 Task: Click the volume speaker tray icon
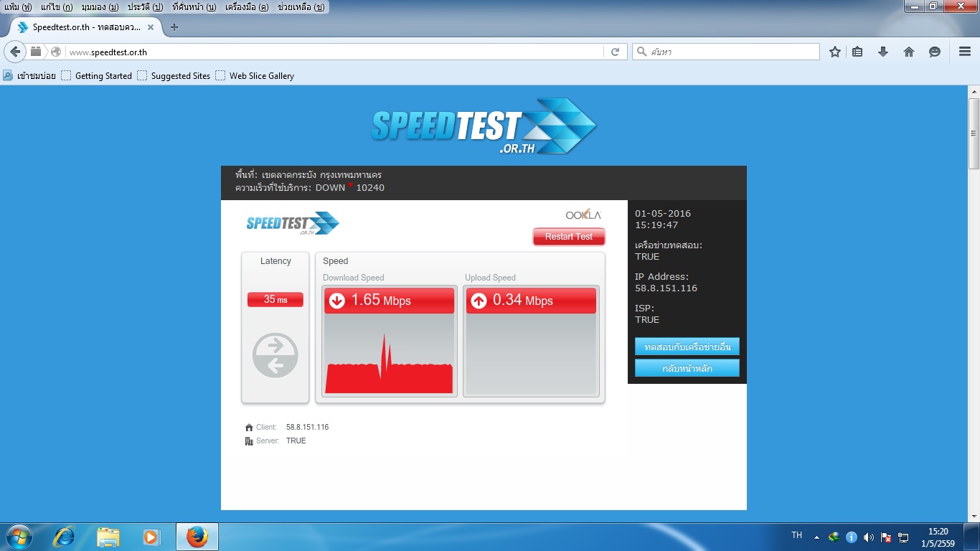click(869, 537)
